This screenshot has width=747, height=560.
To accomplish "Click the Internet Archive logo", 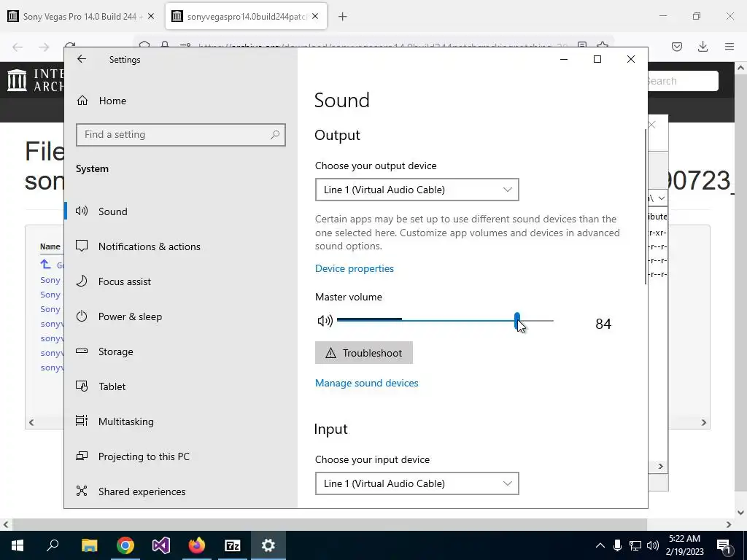I will pyautogui.click(x=35, y=80).
